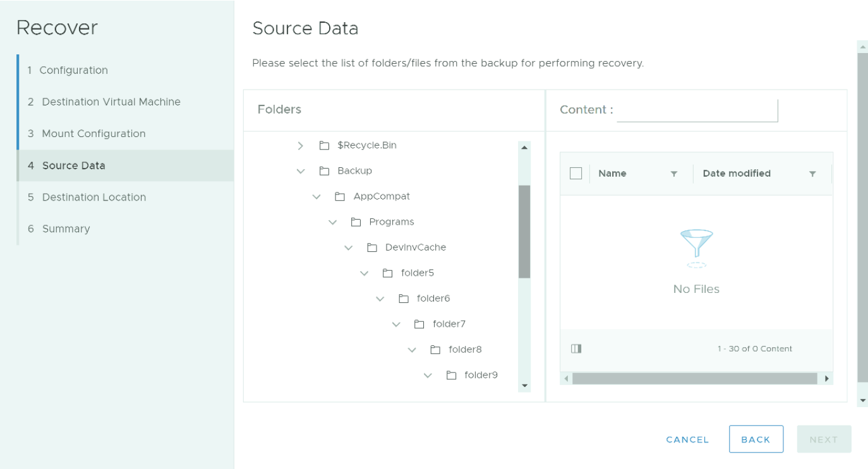Click the $Recycle.Bin folder icon

[x=324, y=146]
